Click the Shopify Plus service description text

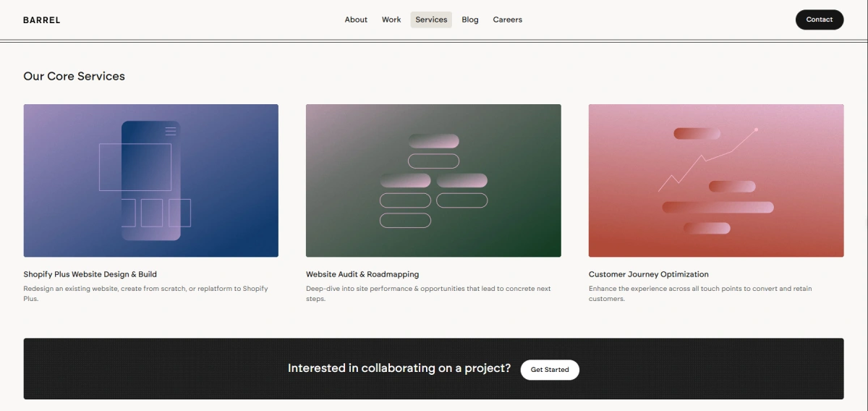146,294
